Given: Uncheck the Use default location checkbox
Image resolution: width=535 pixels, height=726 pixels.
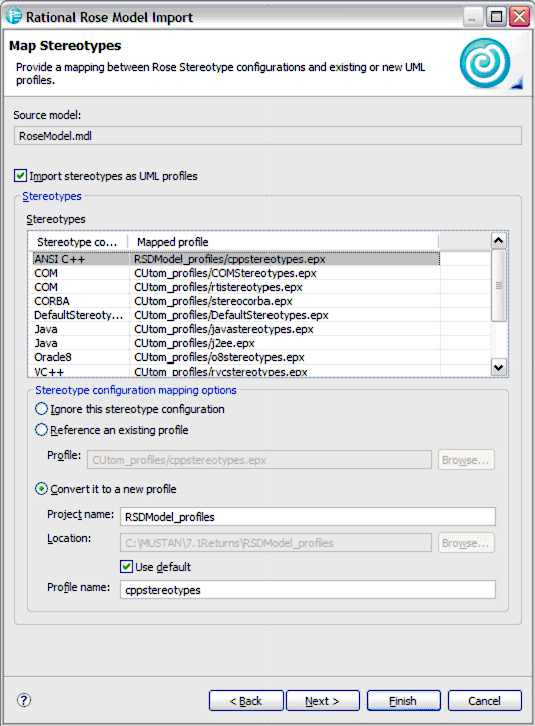Looking at the screenshot, I should (x=126, y=566).
